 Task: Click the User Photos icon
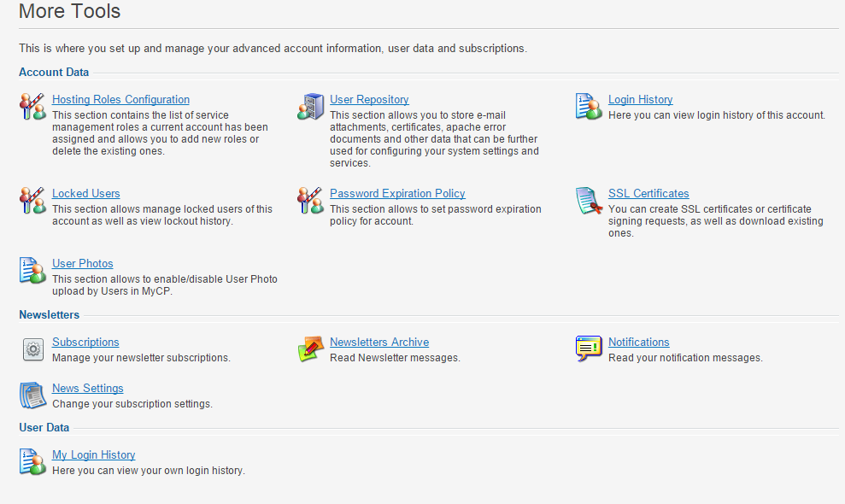32,270
